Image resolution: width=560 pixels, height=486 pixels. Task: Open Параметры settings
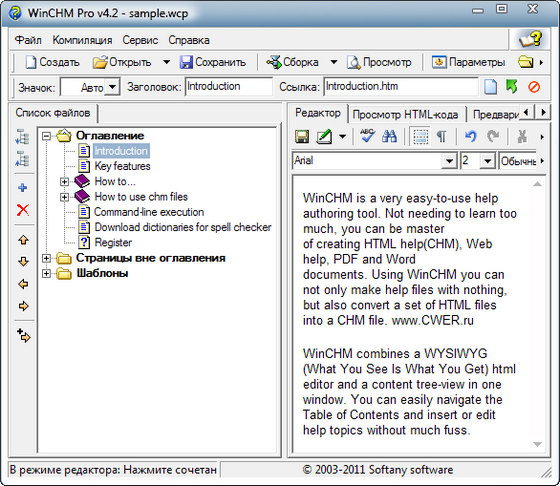pyautogui.click(x=468, y=62)
